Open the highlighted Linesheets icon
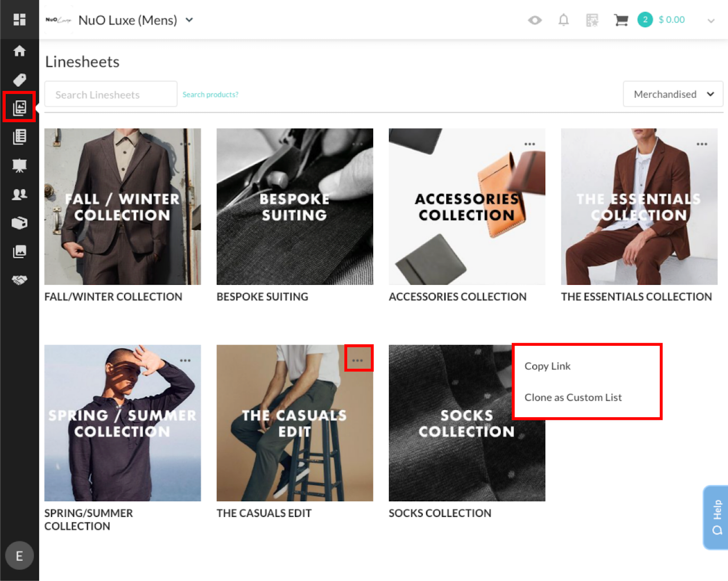Screen dimensions: 728x581 [19, 108]
